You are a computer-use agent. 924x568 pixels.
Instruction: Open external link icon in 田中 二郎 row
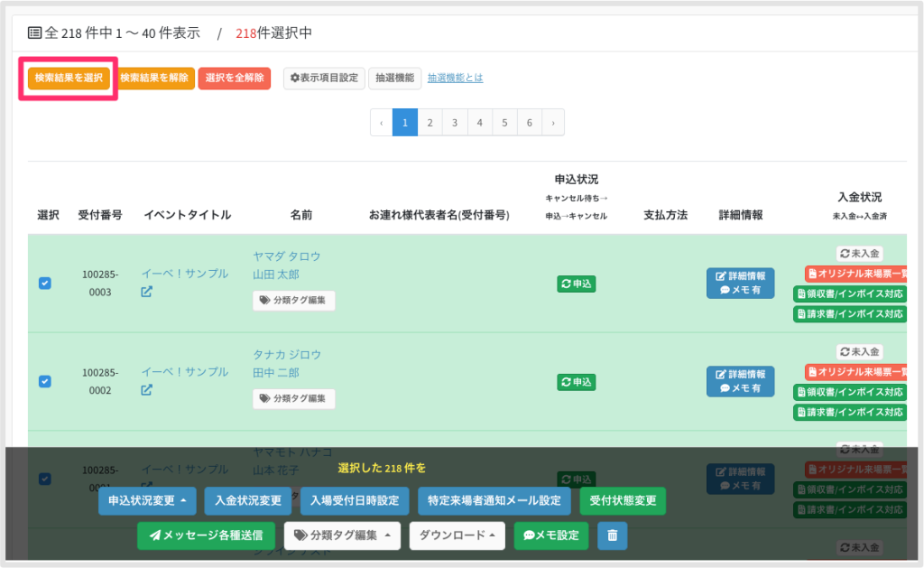(147, 390)
